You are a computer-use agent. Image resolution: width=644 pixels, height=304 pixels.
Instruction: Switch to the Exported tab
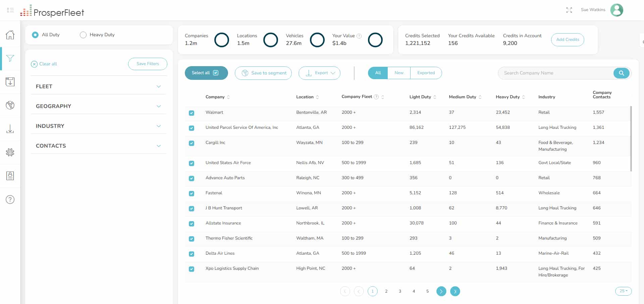[426, 73]
